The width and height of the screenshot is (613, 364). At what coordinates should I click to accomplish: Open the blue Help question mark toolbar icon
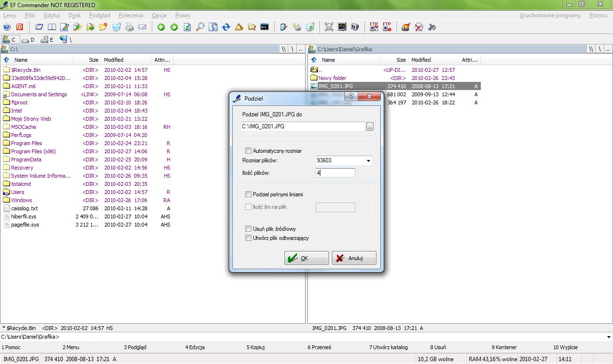7,27
